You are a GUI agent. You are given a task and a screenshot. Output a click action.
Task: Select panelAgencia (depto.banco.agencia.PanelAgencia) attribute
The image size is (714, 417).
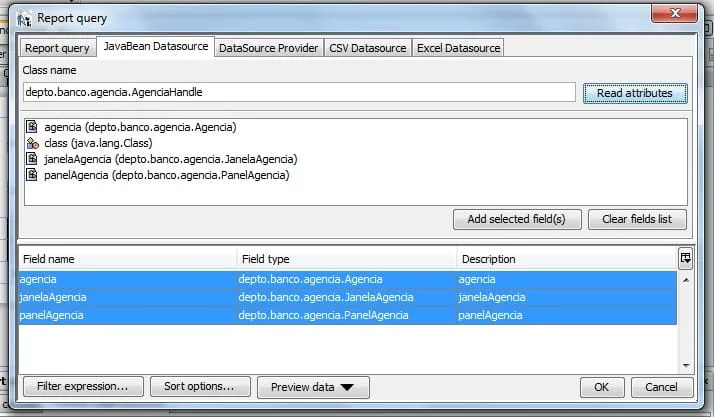(x=167, y=175)
